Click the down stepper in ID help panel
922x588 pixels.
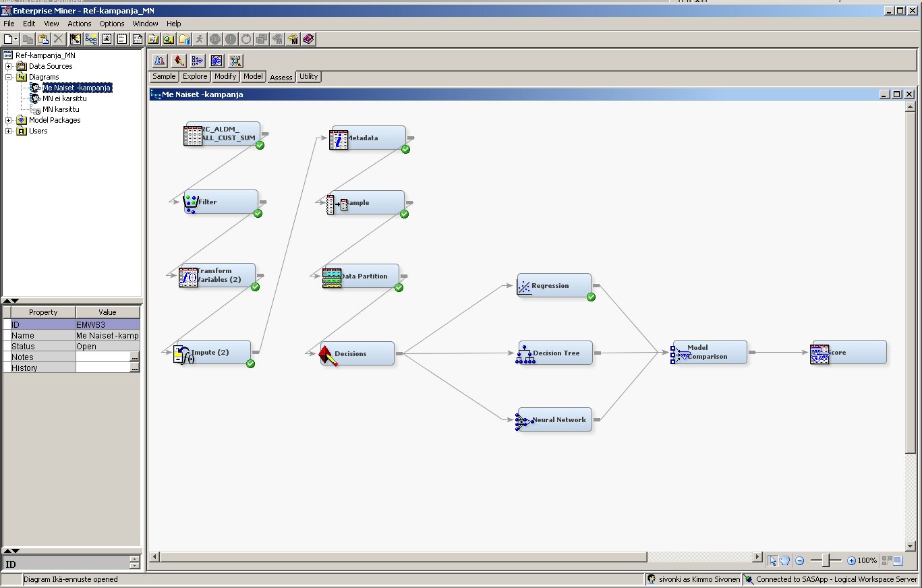135,566
